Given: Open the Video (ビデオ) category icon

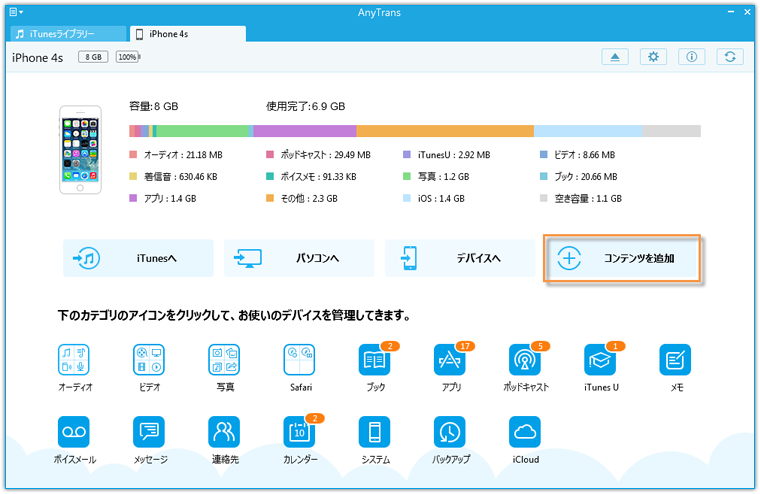Looking at the screenshot, I should [149, 360].
